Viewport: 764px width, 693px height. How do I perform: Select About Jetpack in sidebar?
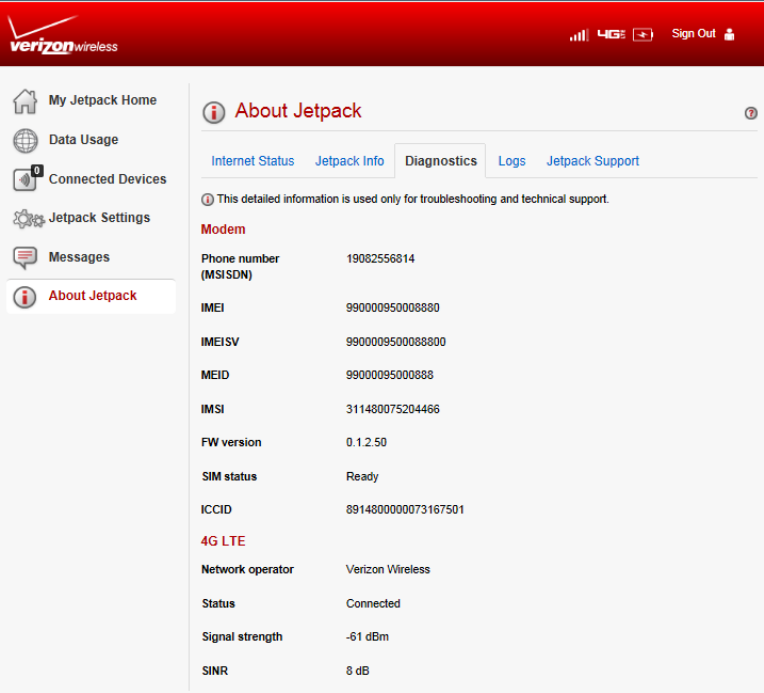pyautogui.click(x=91, y=296)
